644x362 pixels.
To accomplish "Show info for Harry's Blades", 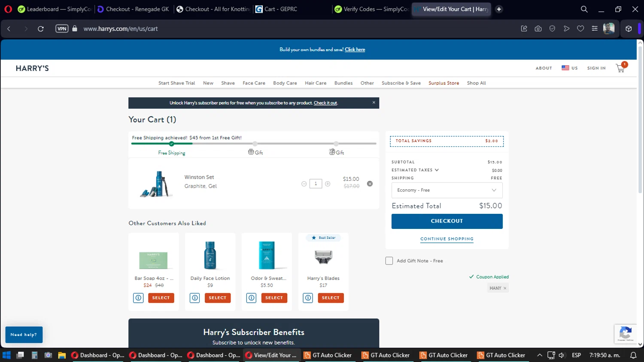I will [308, 298].
